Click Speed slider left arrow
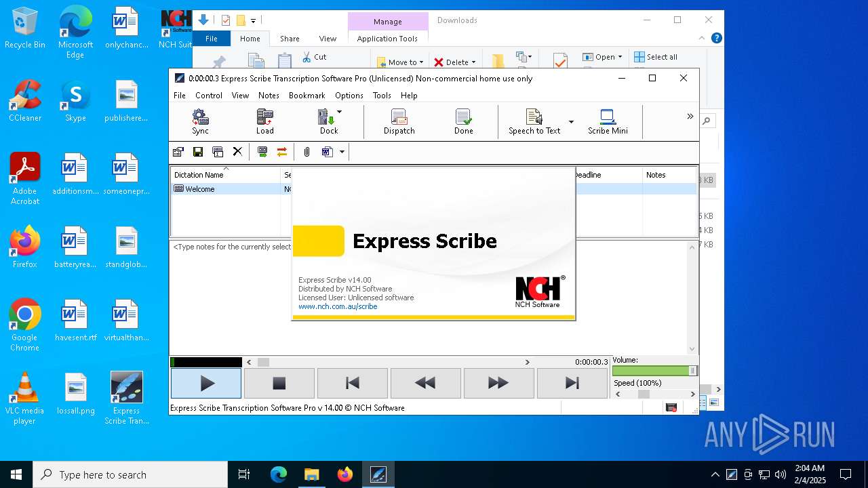The width and height of the screenshot is (868, 488). click(x=617, y=394)
